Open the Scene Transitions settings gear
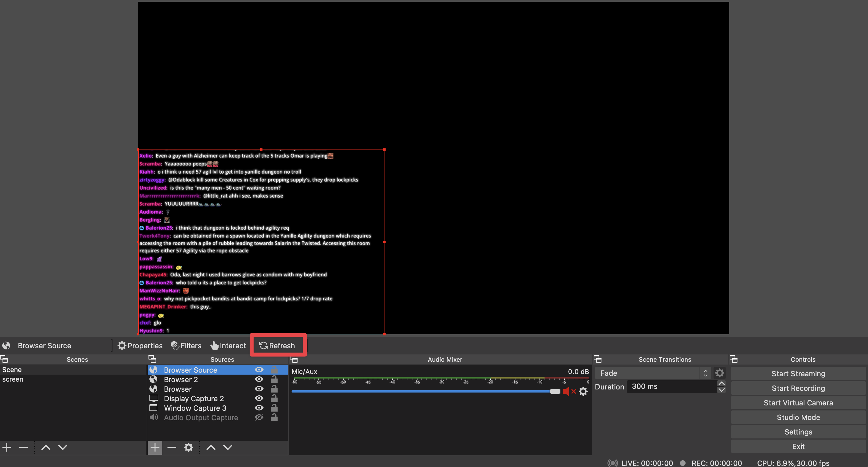The width and height of the screenshot is (868, 467). [719, 373]
